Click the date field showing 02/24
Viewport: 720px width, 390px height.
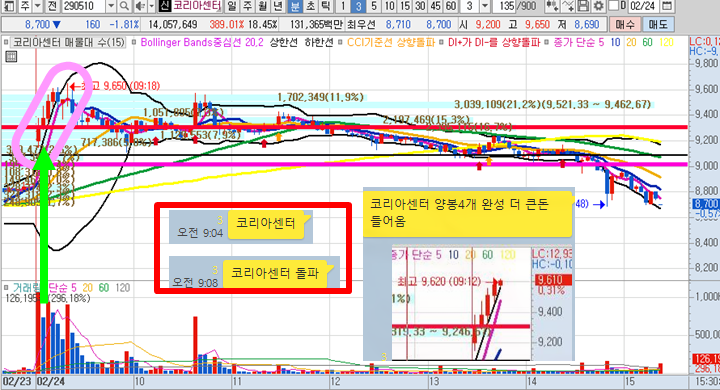[x=643, y=6]
